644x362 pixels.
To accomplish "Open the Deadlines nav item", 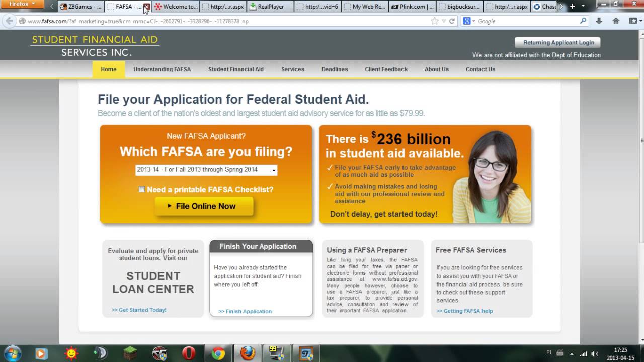I will 335,69.
